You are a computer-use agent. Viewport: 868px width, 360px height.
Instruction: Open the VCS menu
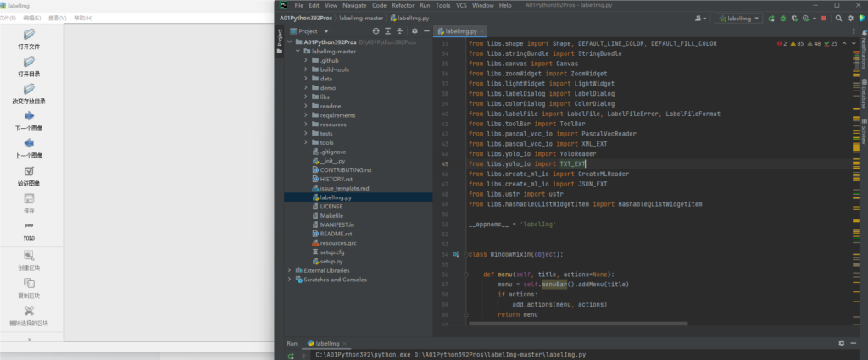(x=461, y=6)
